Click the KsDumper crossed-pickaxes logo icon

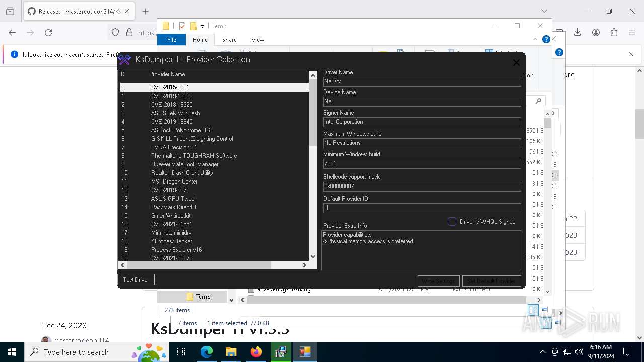[124, 60]
